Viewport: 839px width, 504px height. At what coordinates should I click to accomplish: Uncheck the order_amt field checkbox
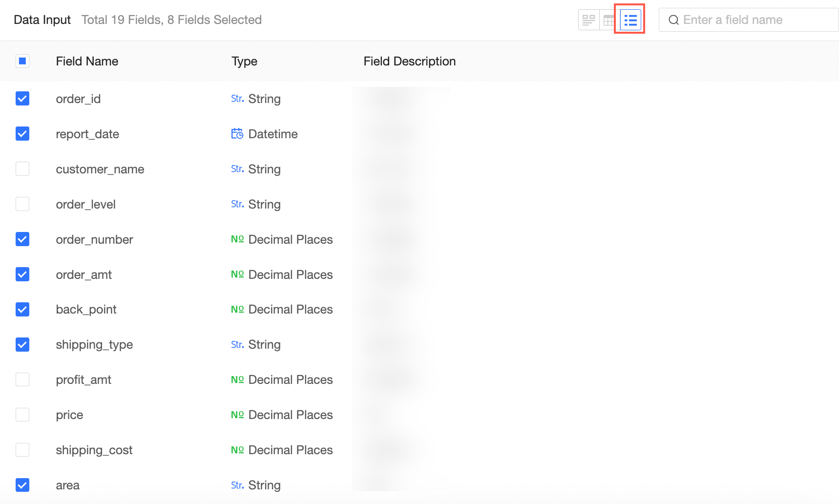pos(22,274)
